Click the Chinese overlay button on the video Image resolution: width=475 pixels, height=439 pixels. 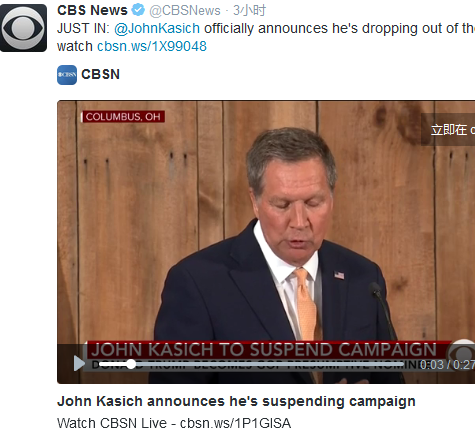click(448, 129)
